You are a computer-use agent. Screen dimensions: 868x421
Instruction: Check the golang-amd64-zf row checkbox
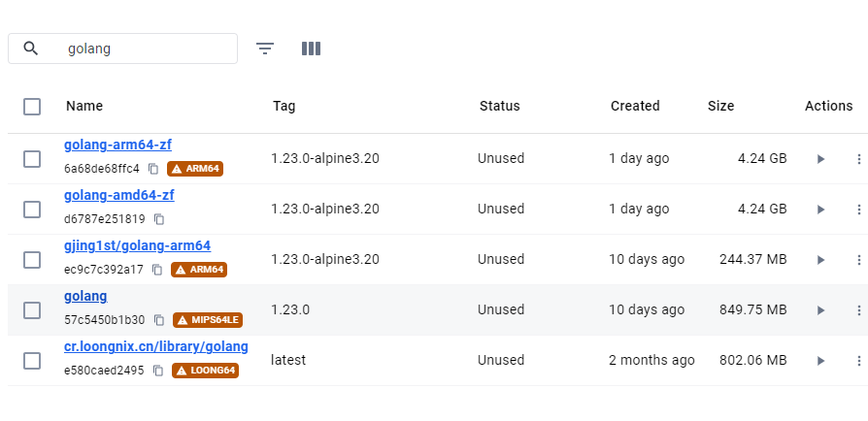click(x=32, y=210)
